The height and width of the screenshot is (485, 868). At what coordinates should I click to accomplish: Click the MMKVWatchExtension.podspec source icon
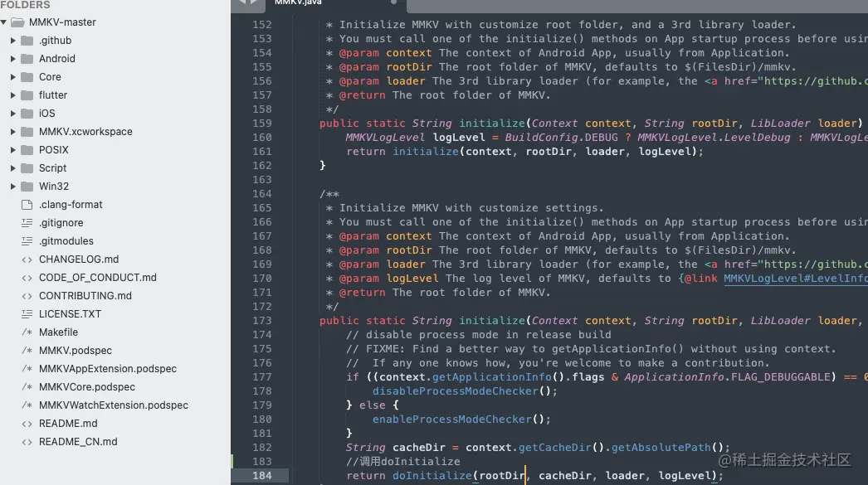pyautogui.click(x=27, y=405)
